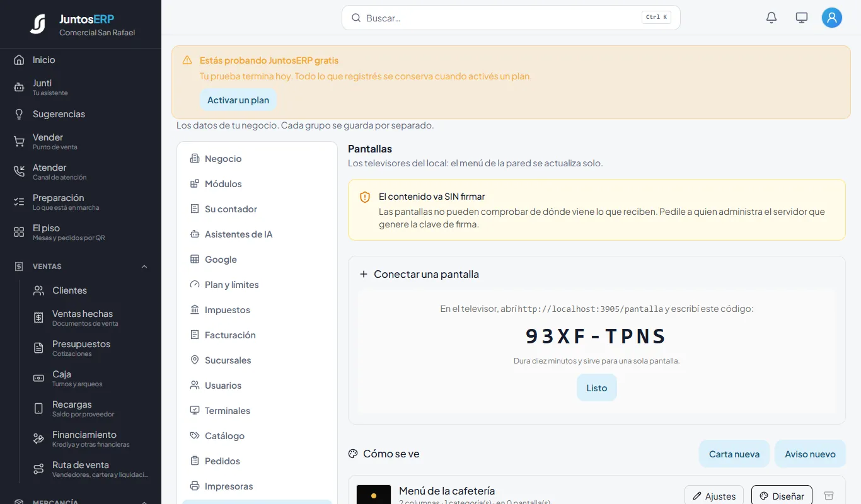
Task: Open Impresoras settings
Action: coord(257,486)
